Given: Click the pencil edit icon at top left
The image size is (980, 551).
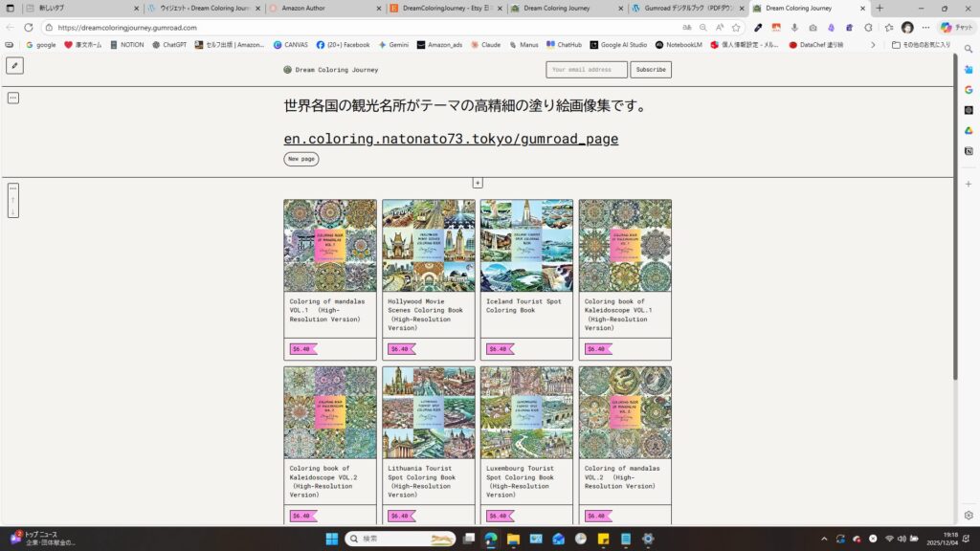Looking at the screenshot, I should point(14,65).
